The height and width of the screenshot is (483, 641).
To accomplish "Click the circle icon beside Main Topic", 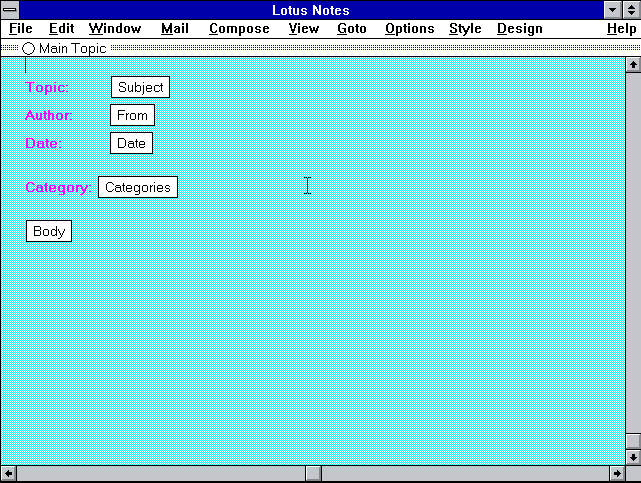I will [28, 48].
